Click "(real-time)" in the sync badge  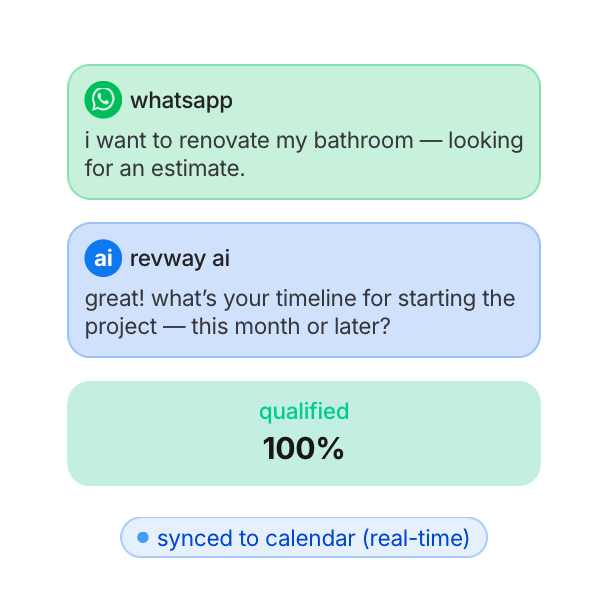click(x=416, y=538)
